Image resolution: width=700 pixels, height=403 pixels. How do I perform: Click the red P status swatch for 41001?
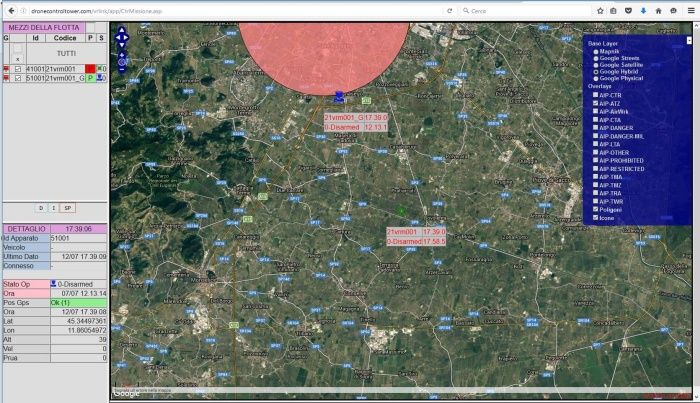coord(89,69)
